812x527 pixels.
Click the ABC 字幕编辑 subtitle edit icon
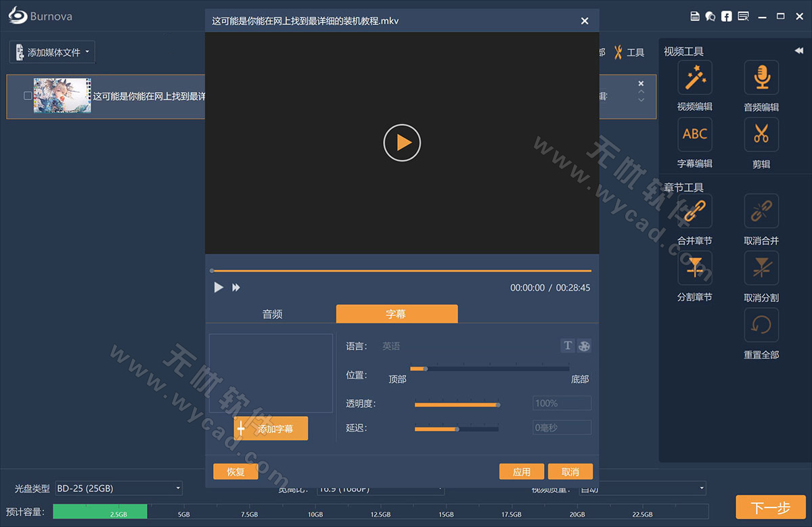point(695,134)
